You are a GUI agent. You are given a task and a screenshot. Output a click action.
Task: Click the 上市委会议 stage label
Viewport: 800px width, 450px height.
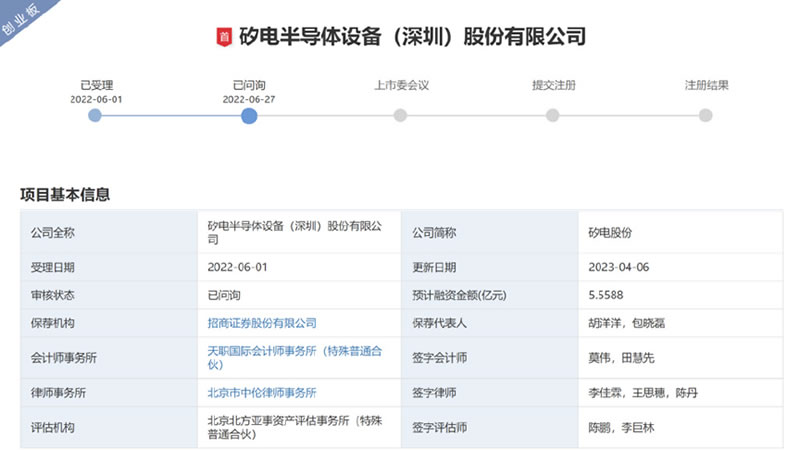coord(402,85)
